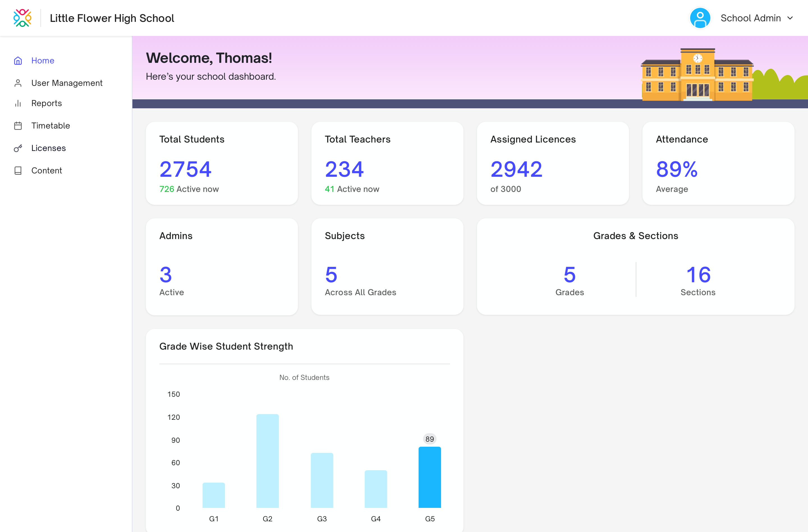Screen dimensions: 808x532
Task: Click the Licenses key icon
Action: 18,148
